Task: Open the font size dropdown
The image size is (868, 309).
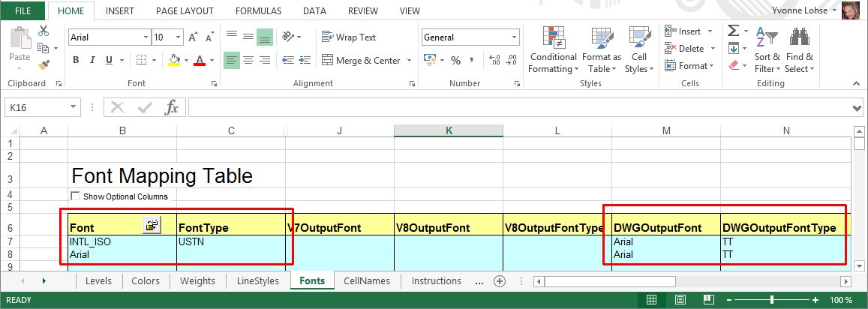Action: point(179,37)
